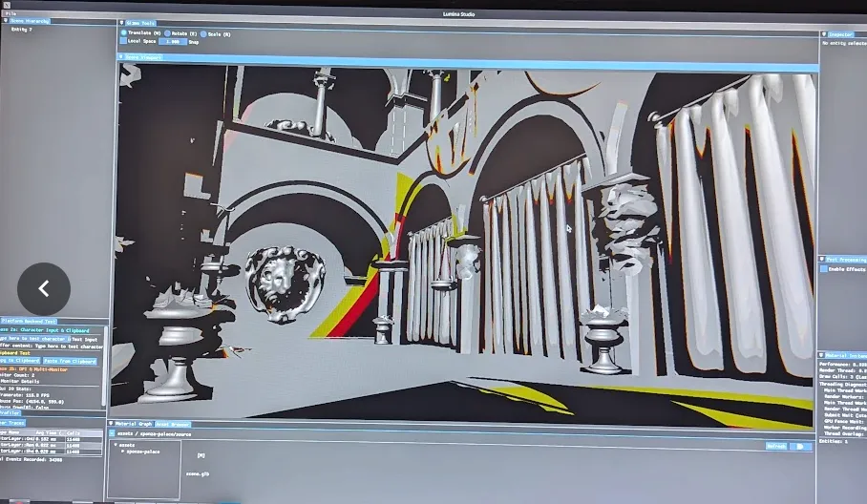Screen dimensions: 867x504
Task: Select the Post Processing tab
Action: coord(846,260)
